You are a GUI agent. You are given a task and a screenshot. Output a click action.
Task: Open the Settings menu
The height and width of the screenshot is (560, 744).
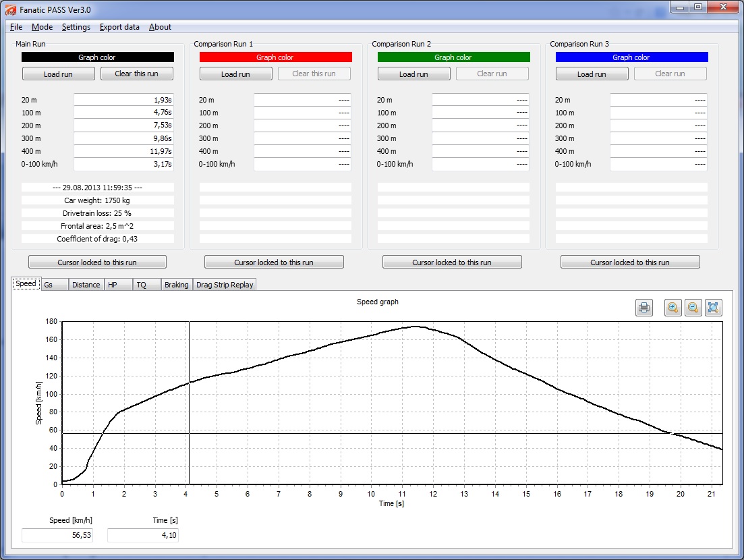pos(76,27)
